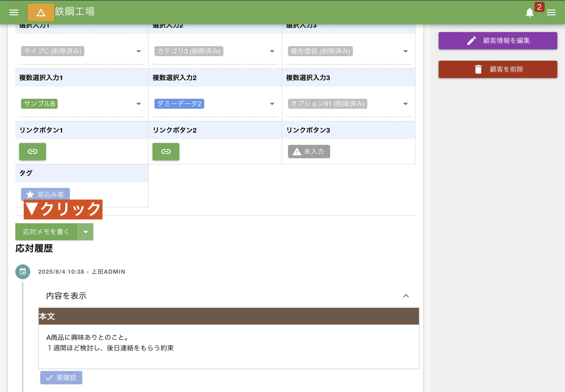Open the link under リンクボタン1
The height and width of the screenshot is (392, 565).
(32, 152)
